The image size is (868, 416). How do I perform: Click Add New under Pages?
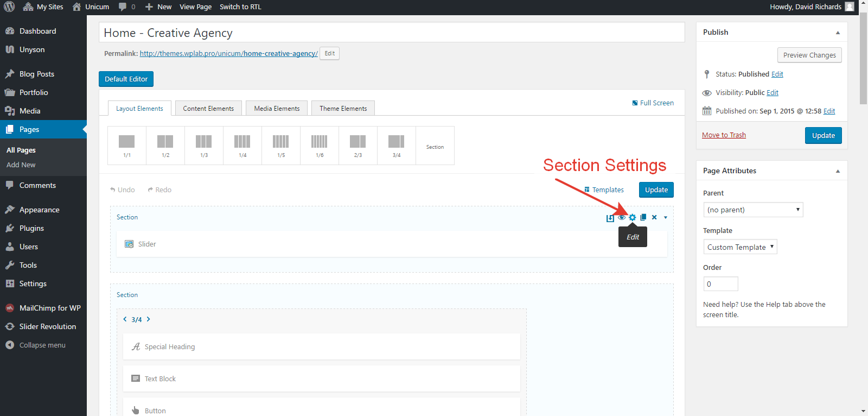[x=21, y=165]
